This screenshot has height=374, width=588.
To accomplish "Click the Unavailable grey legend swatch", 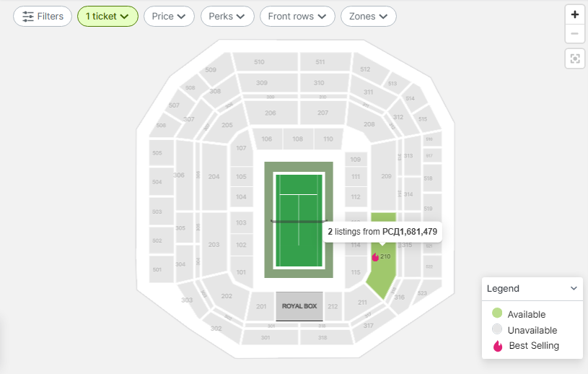I will point(497,329).
